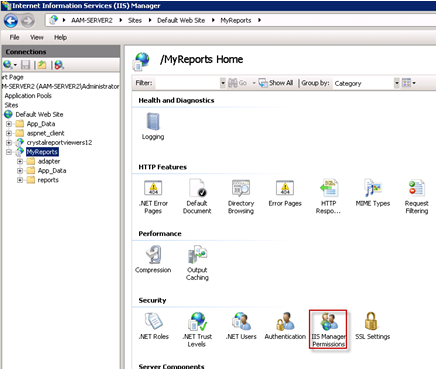
Task: Open Directory Browsing feature
Action: (241, 197)
